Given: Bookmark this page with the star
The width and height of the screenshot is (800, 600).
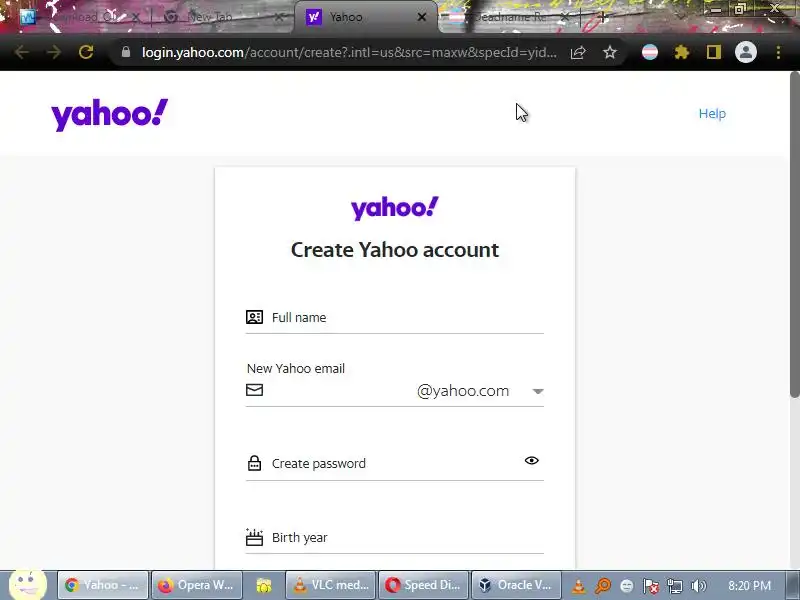Looking at the screenshot, I should [610, 52].
